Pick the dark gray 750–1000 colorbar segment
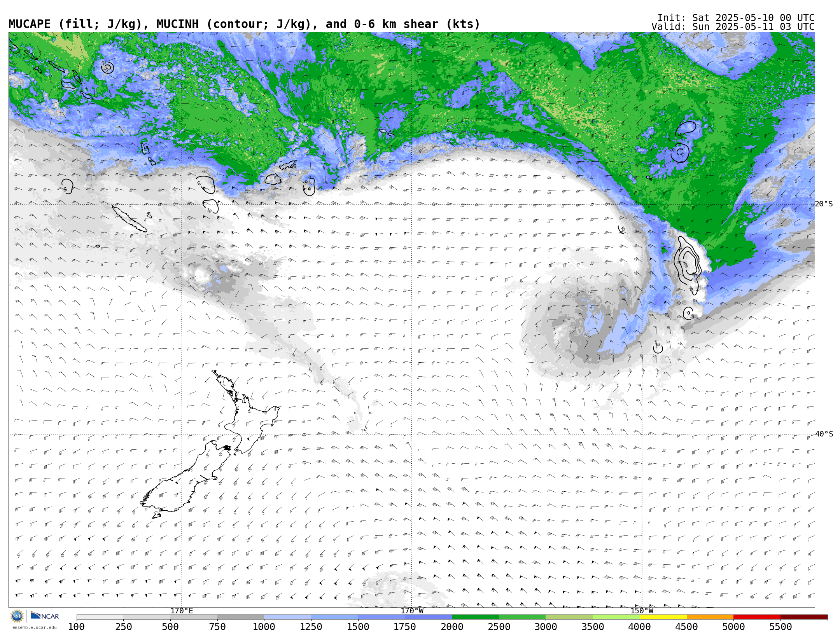This screenshot has height=632, width=840. (x=241, y=617)
